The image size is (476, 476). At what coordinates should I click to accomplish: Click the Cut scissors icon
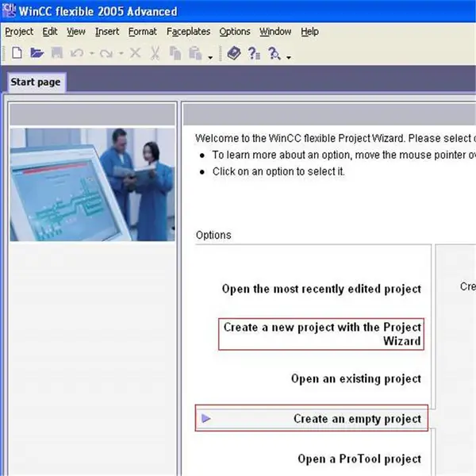155,53
